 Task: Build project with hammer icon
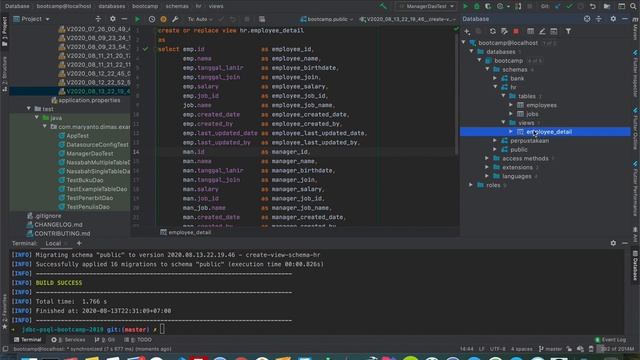(383, 6)
